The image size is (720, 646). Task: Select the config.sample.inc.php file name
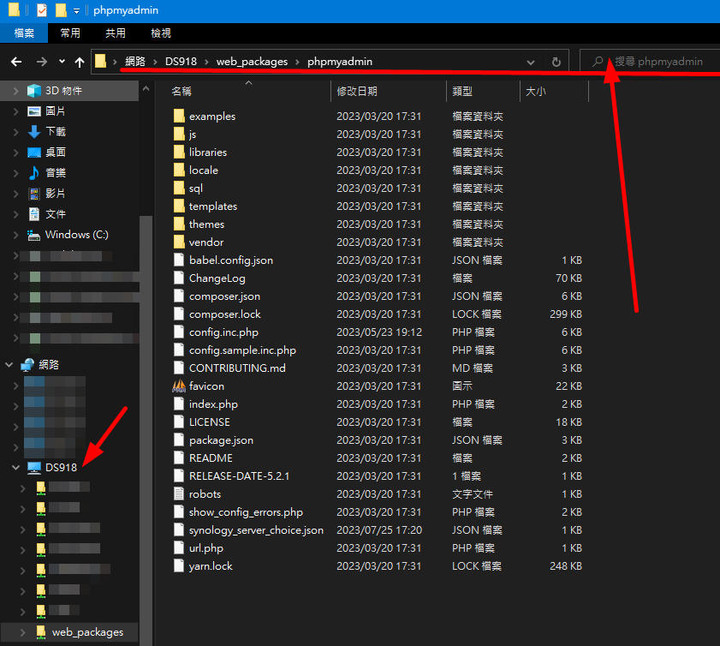[x=242, y=350]
